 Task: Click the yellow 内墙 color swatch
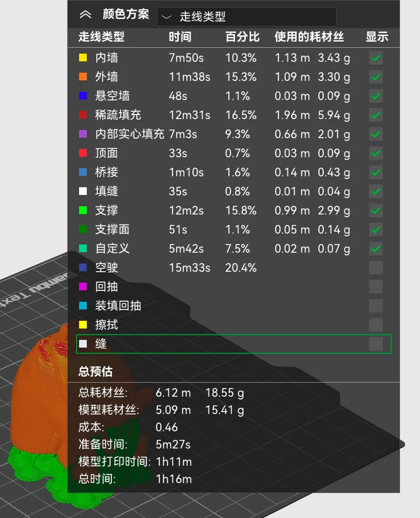pos(83,58)
